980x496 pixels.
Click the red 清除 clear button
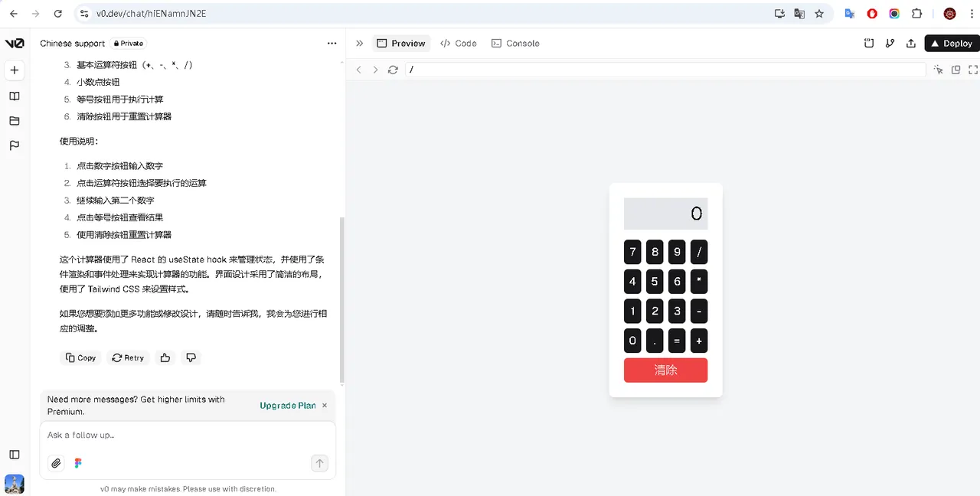tap(665, 370)
